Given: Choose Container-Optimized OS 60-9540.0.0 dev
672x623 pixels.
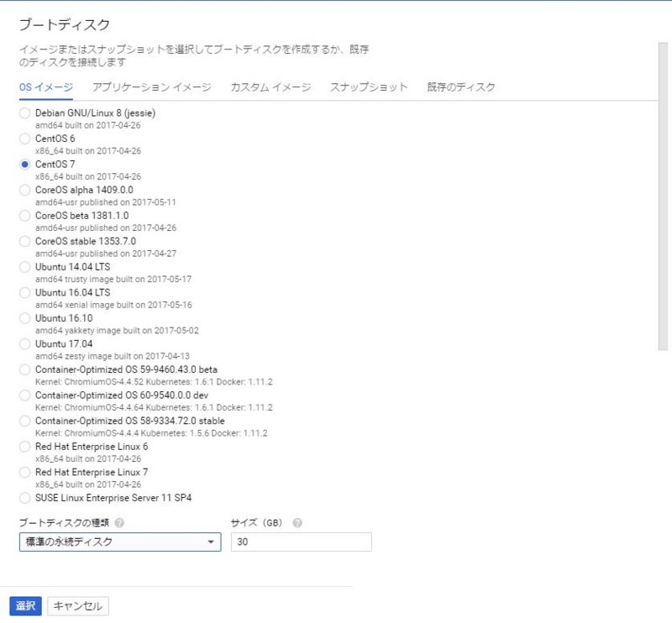Looking at the screenshot, I should [x=25, y=395].
